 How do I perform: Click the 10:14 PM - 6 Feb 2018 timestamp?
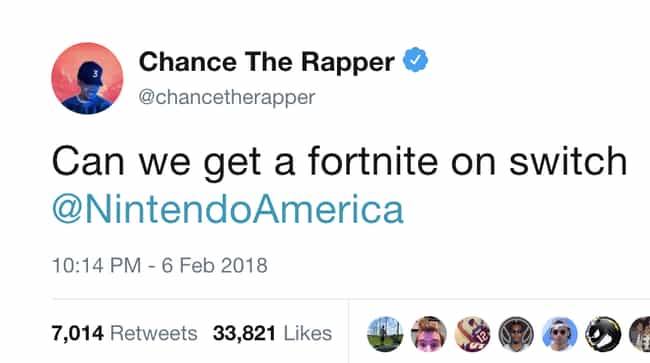click(x=160, y=266)
